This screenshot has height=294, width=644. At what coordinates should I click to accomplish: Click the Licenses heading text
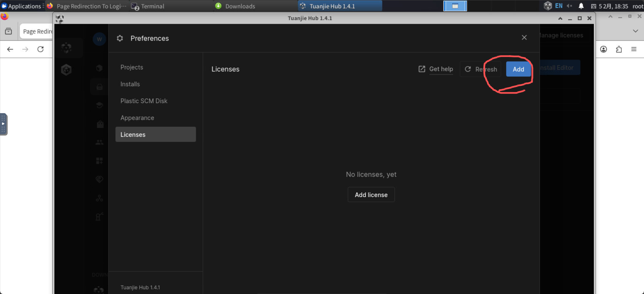point(225,69)
